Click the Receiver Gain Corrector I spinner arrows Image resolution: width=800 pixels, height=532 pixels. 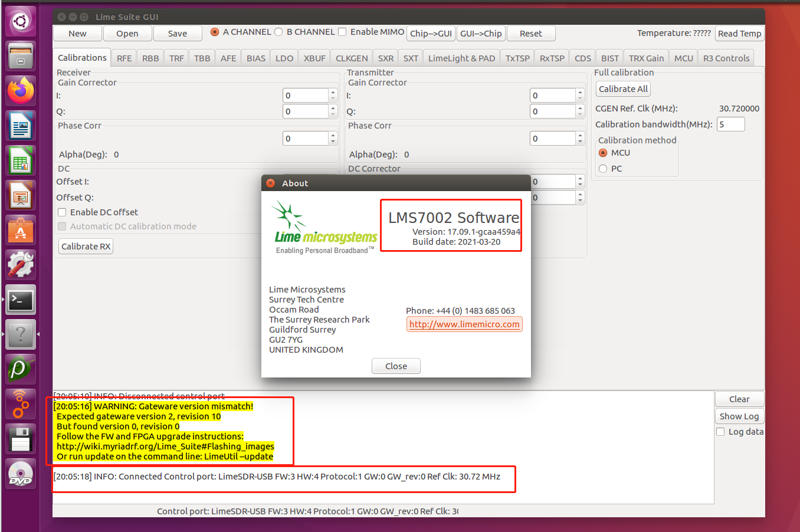click(x=333, y=96)
